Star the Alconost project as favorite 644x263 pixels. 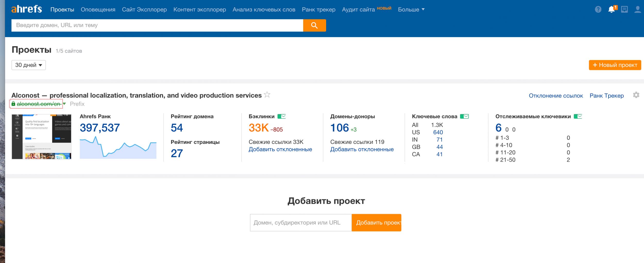pos(267,95)
